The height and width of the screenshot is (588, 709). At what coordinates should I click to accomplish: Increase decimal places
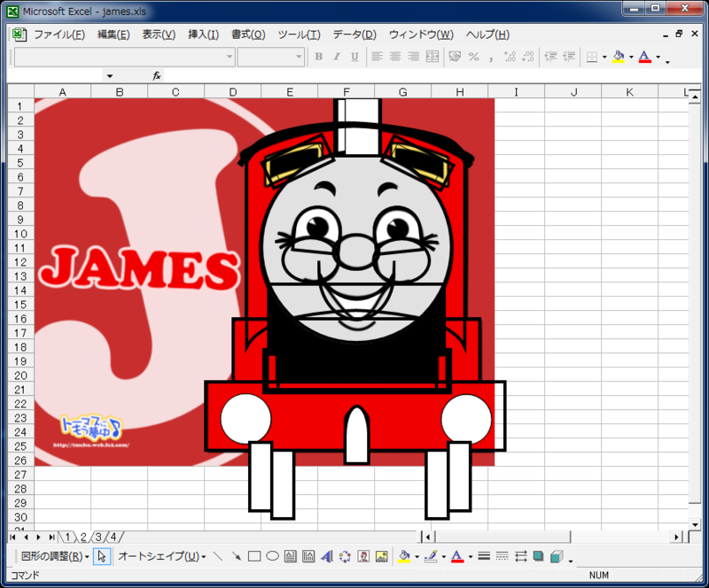(x=510, y=57)
